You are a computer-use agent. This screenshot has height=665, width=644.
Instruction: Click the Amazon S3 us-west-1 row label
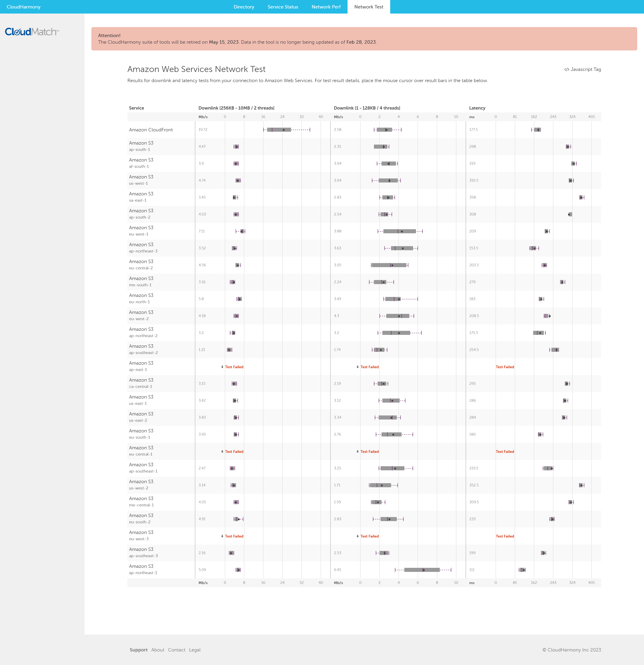pos(141,180)
